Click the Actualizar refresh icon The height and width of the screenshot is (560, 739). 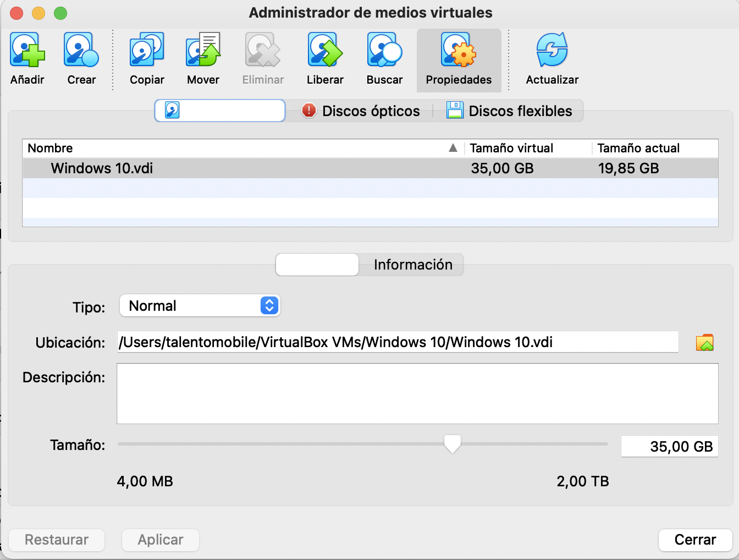click(x=552, y=51)
